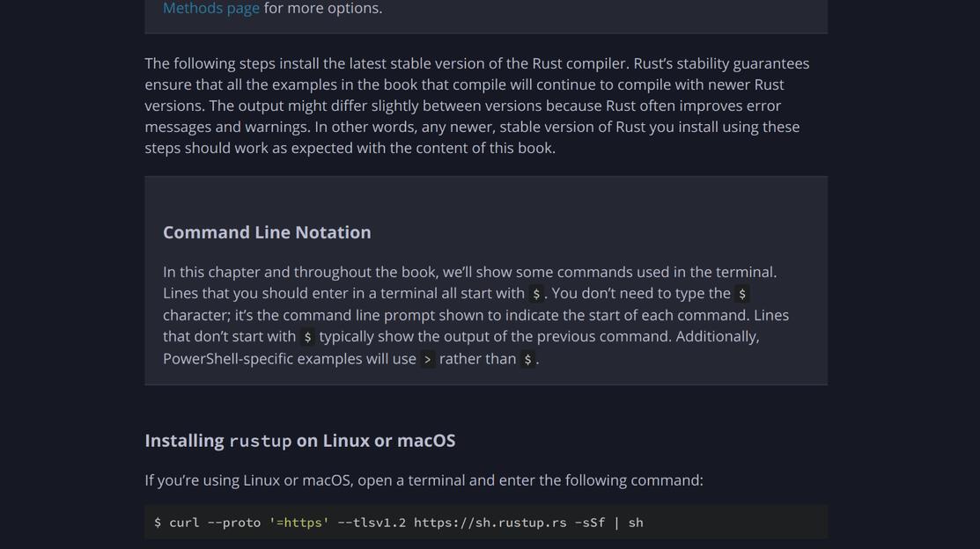
Task: Click the Command Line Notation heading
Action: (267, 232)
